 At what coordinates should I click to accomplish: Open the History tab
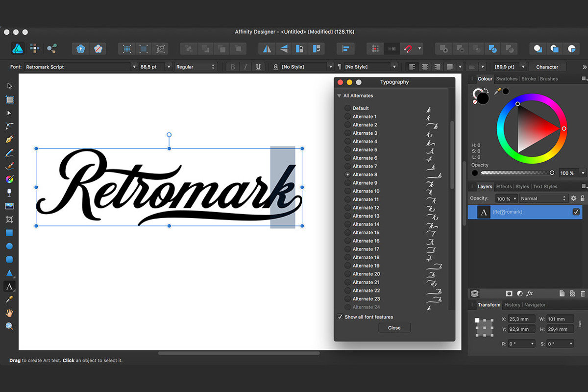click(512, 305)
